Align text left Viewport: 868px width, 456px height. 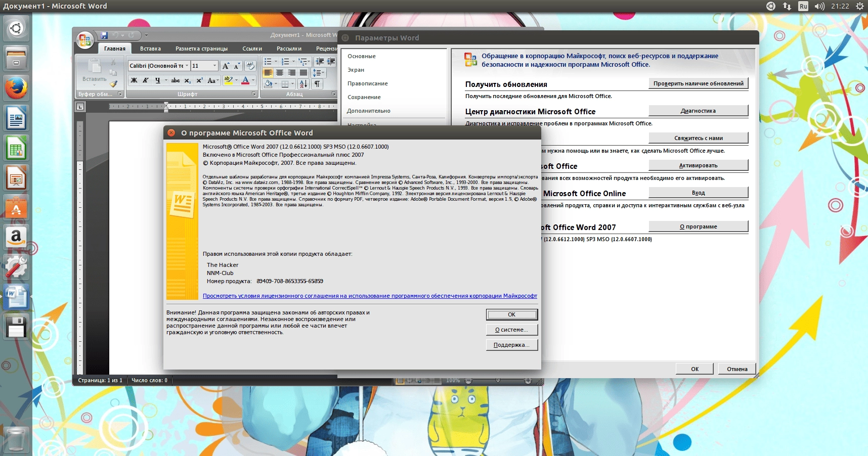click(268, 73)
